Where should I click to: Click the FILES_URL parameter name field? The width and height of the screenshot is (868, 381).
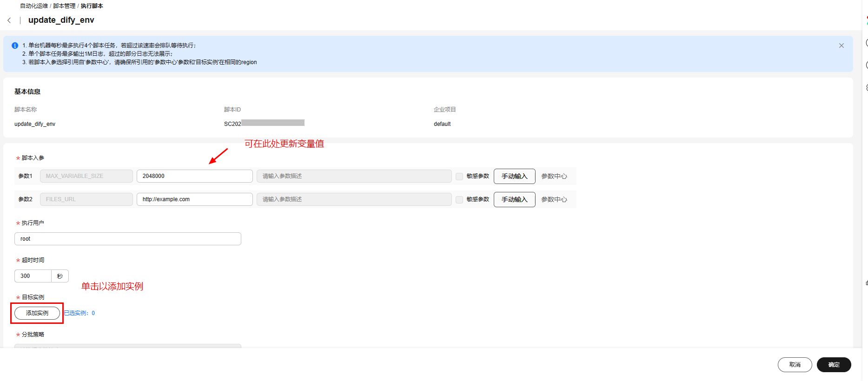86,199
